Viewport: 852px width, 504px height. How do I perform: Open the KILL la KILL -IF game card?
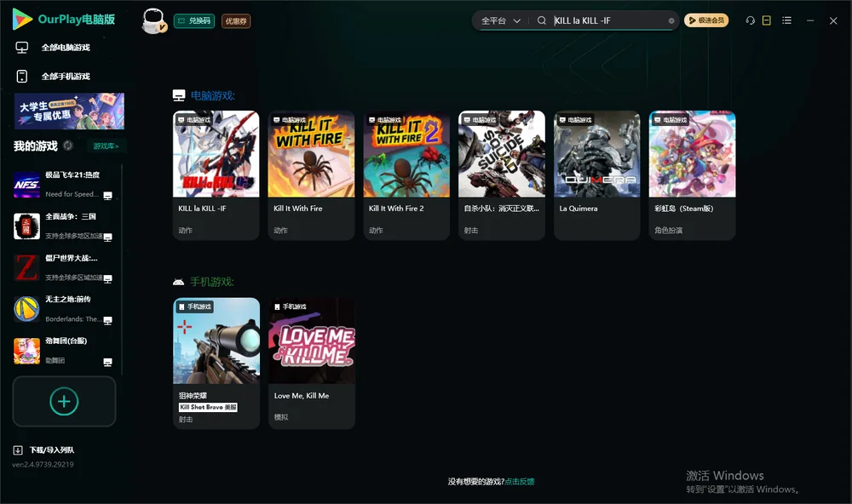coord(216,175)
